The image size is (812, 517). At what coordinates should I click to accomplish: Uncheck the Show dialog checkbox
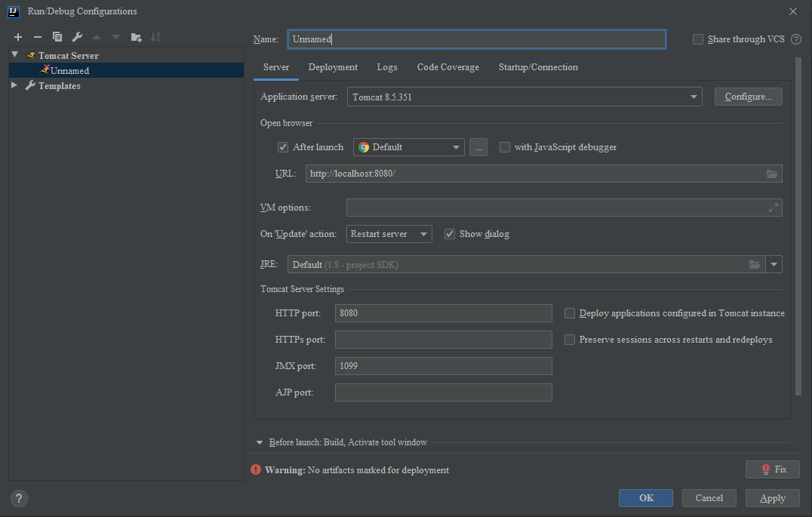pos(450,234)
